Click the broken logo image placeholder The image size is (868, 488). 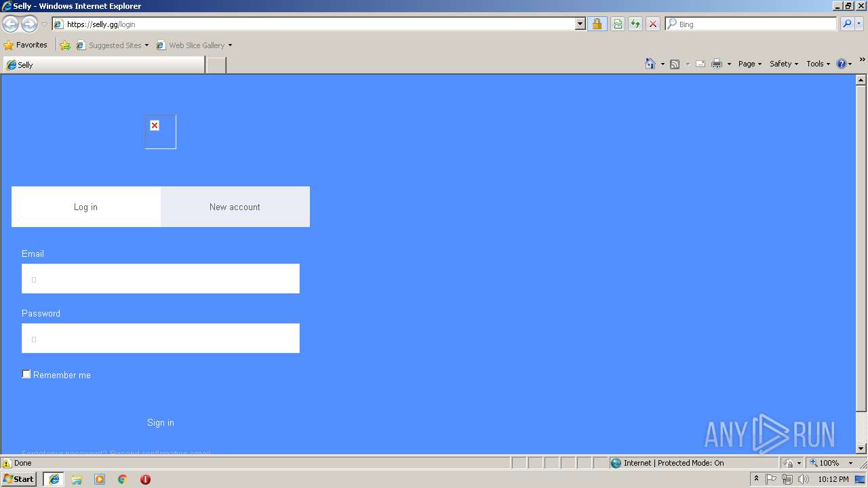click(x=160, y=131)
